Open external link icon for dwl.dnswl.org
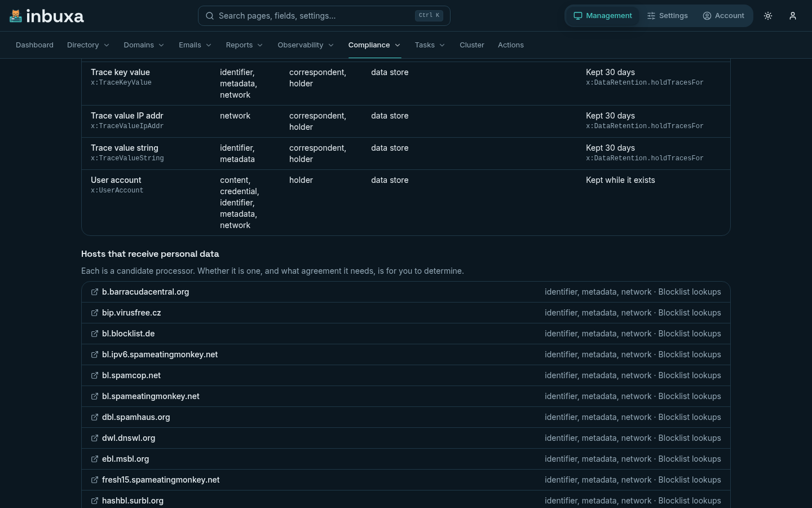 click(95, 438)
